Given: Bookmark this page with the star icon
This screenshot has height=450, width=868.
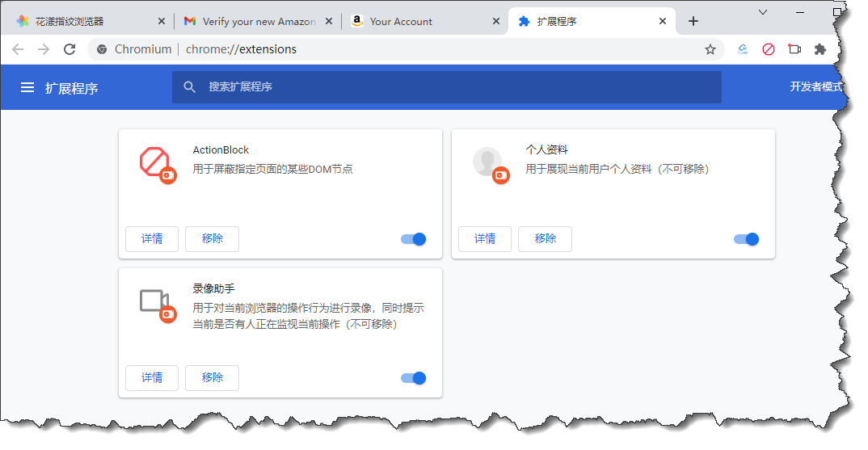Looking at the screenshot, I should click(x=710, y=49).
